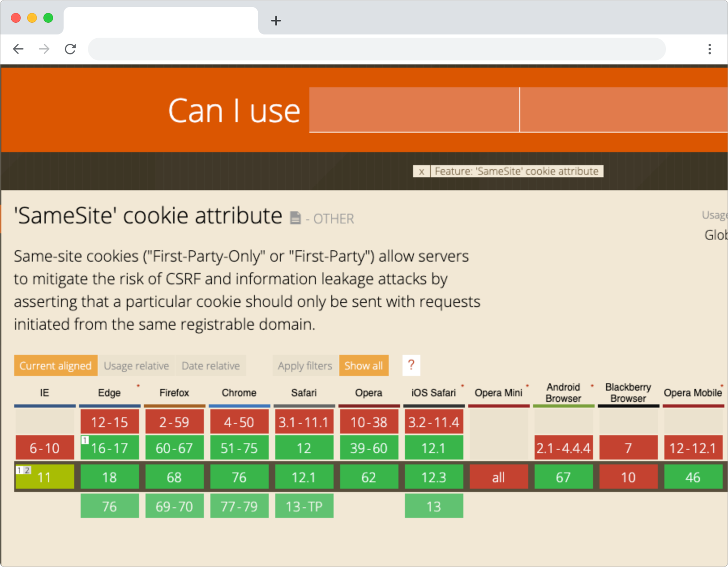
Task: Click the IE browser column header
Action: [45, 393]
